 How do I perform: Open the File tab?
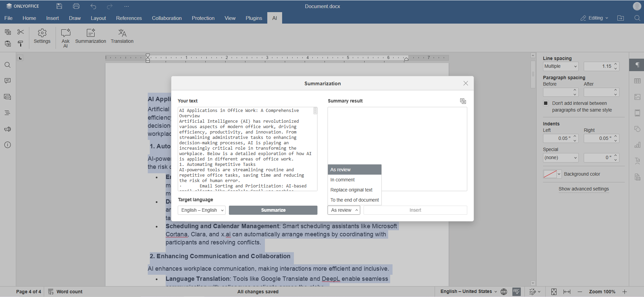click(x=8, y=18)
